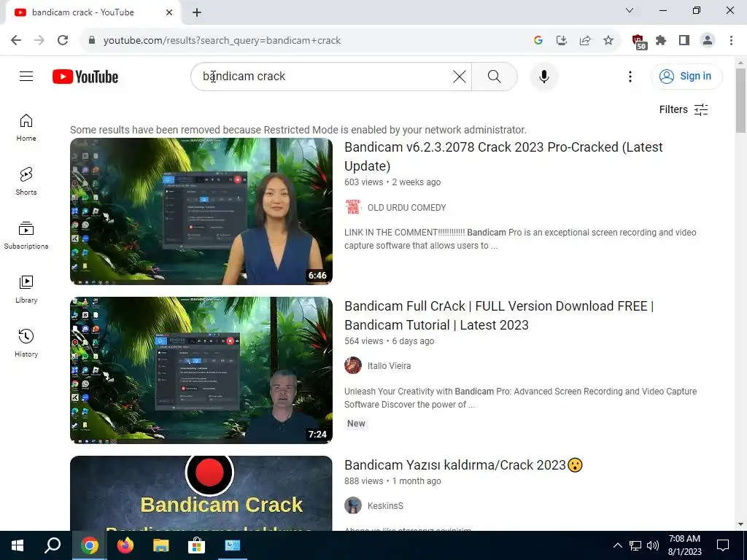The width and height of the screenshot is (747, 560).
Task: Click the 'New' badge under second video
Action: 356,424
